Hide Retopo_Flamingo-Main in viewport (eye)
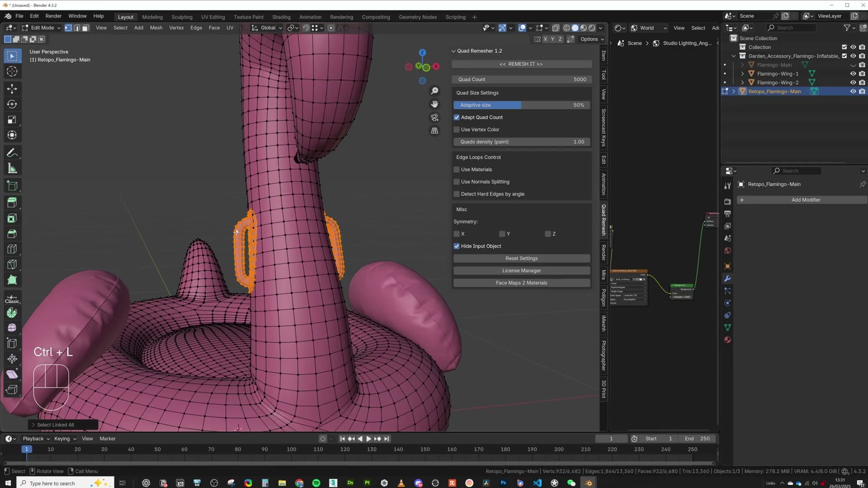Image resolution: width=868 pixels, height=488 pixels. point(853,91)
